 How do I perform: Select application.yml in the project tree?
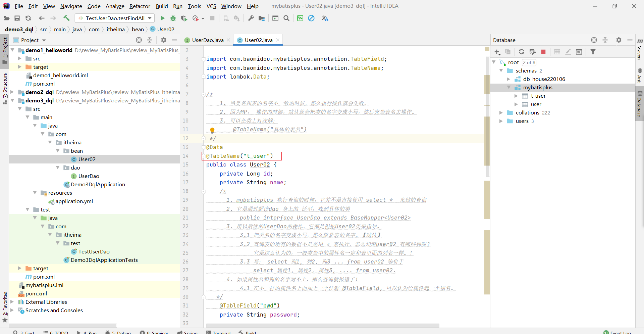point(74,201)
